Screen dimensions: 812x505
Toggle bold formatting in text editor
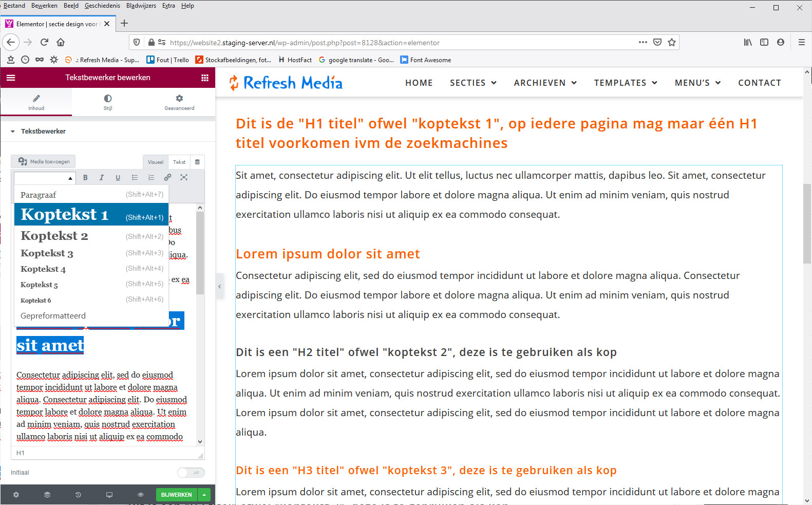[85, 178]
